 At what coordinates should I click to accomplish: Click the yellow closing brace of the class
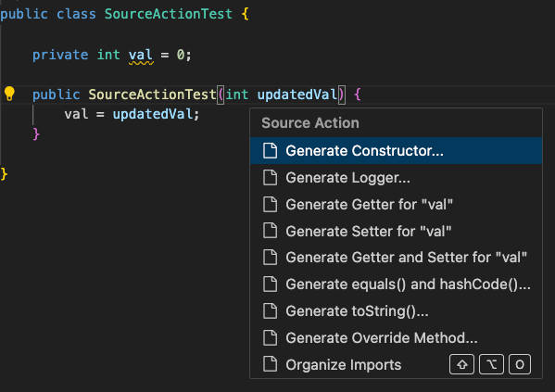pos(4,174)
